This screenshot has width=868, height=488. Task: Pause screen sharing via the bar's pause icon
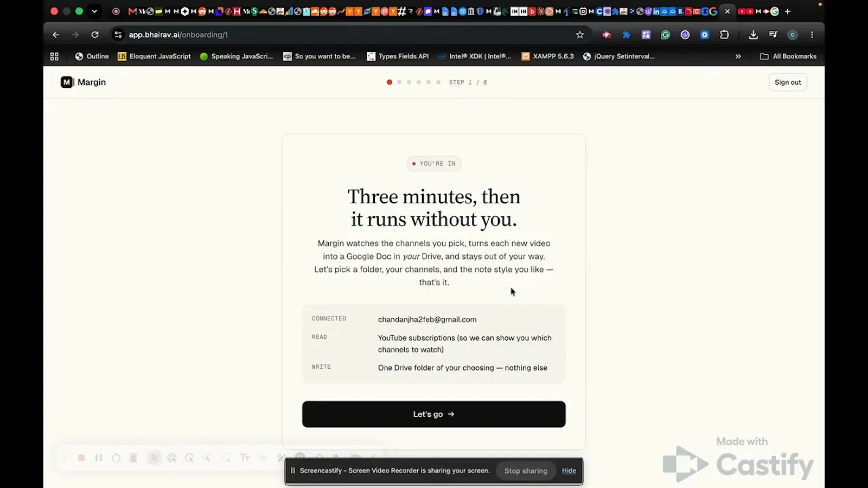coord(293,471)
